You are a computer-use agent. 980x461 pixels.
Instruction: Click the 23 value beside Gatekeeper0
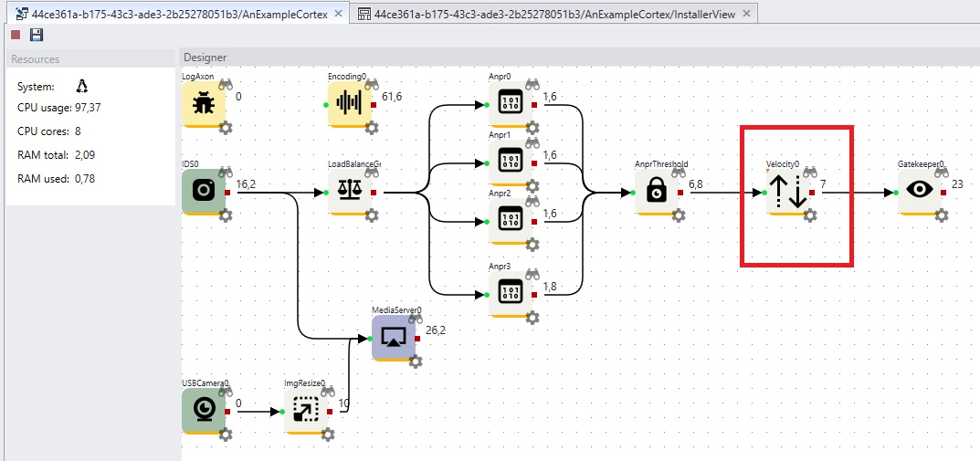957,184
